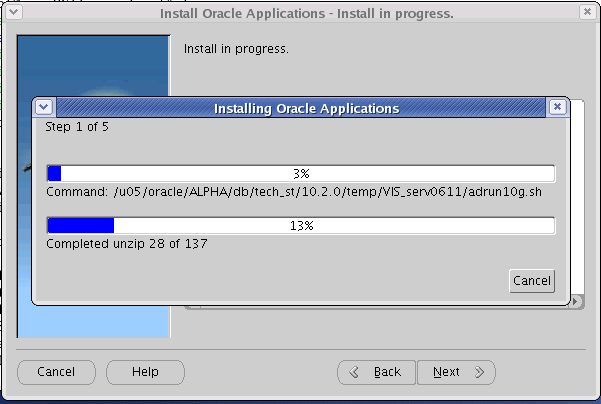Click the wizard's bottom Cancel button
601x404 pixels.
[56, 372]
